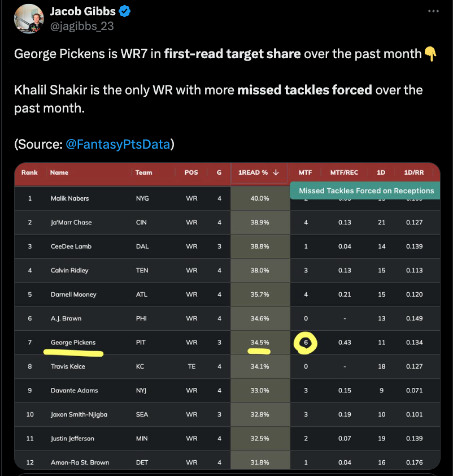This screenshot has height=476, width=453.
Task: Sort table by MTF column header
Action: coord(305,172)
